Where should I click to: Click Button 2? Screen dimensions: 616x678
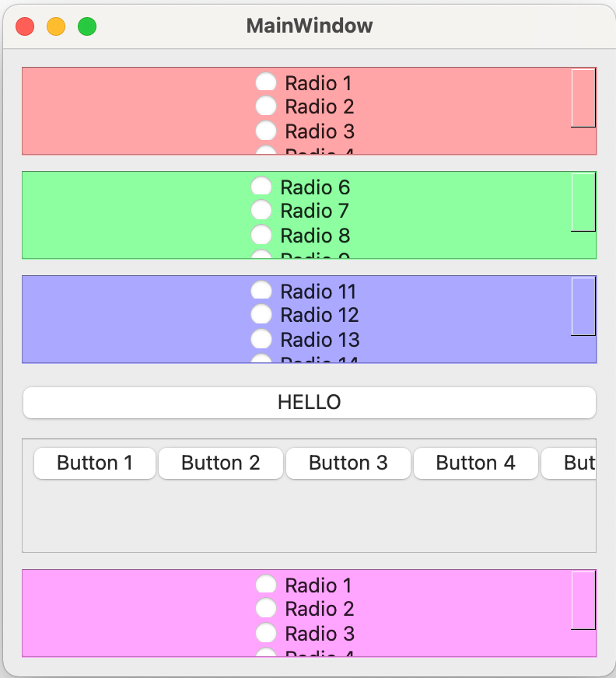point(221,463)
